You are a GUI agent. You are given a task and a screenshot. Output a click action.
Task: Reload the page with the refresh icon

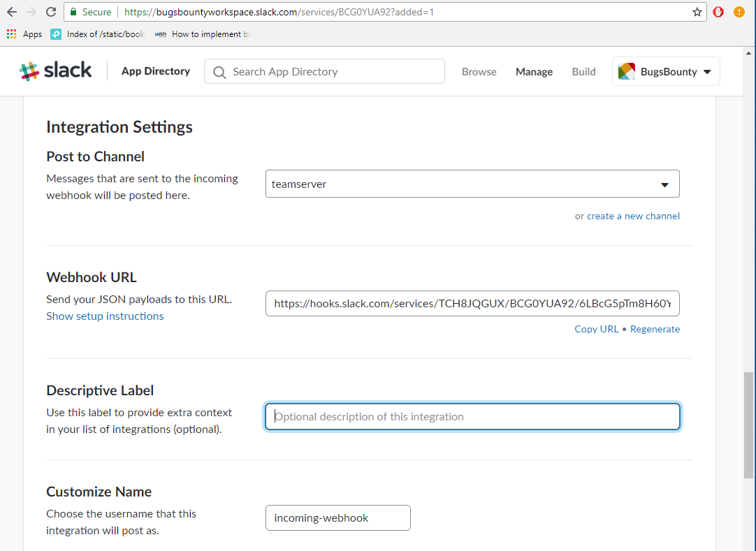(x=50, y=12)
